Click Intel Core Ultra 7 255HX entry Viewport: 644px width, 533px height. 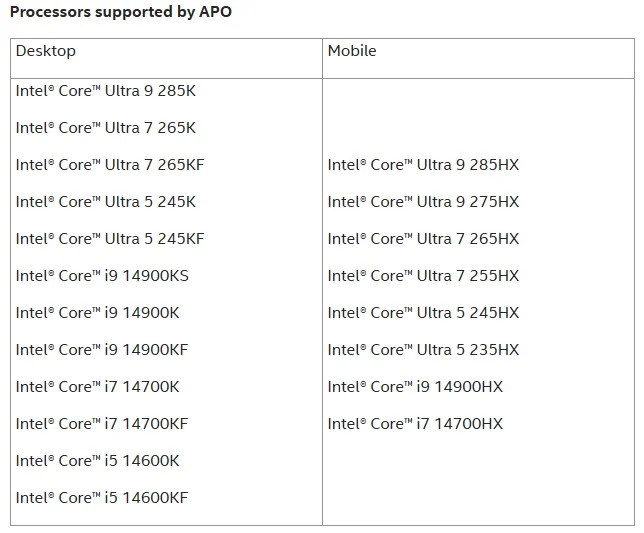click(x=423, y=276)
